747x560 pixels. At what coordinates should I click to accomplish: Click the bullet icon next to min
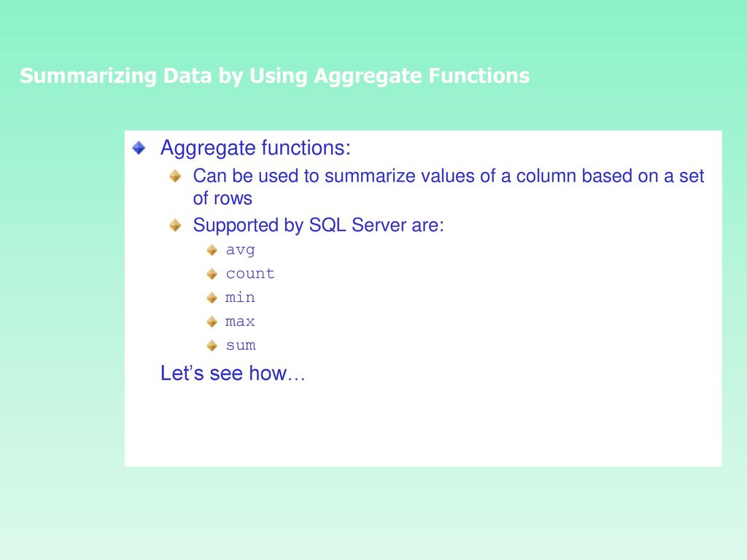pos(212,297)
